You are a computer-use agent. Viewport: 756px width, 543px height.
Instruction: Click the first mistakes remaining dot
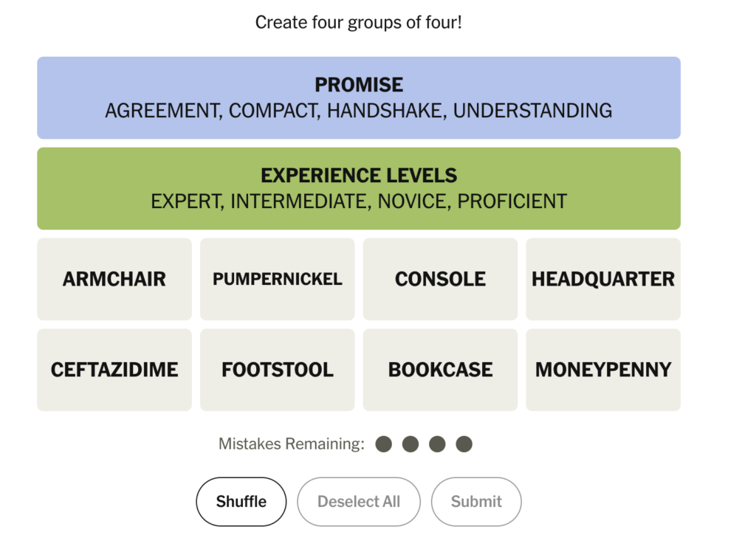[x=383, y=444]
